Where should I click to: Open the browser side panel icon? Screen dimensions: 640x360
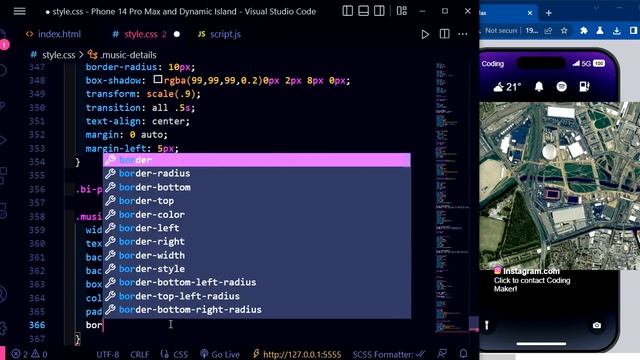click(633, 31)
